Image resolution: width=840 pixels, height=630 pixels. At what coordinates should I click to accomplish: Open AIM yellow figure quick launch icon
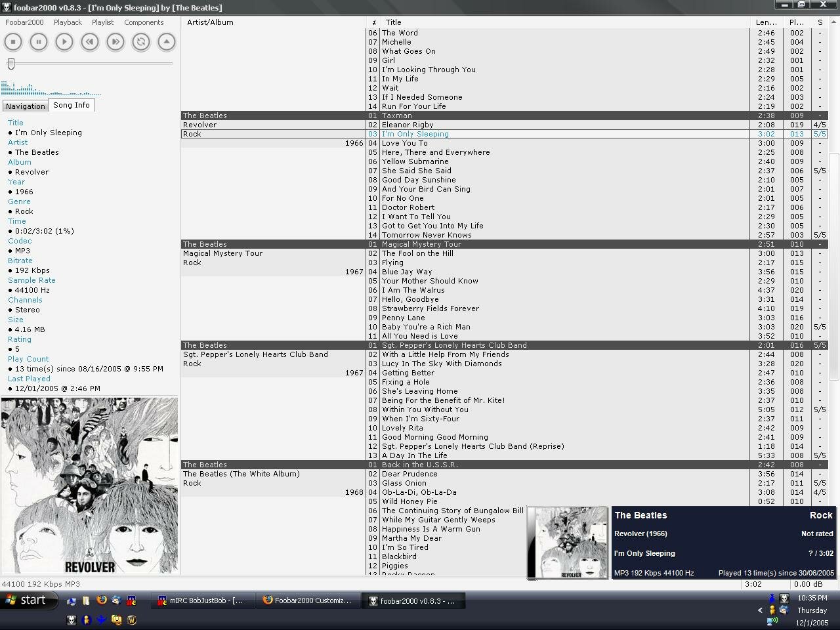[86, 619]
